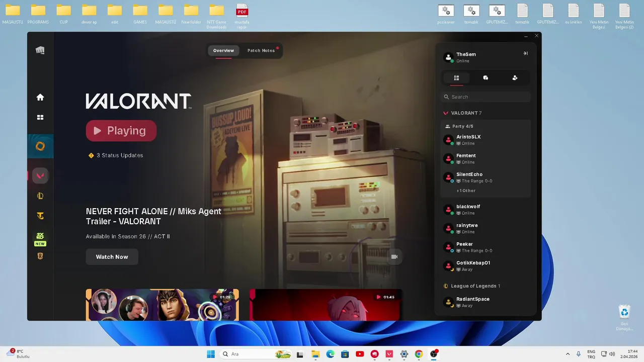This screenshot has width=644, height=362.
Task: Click the video camera icon on banner
Action: pos(394,256)
